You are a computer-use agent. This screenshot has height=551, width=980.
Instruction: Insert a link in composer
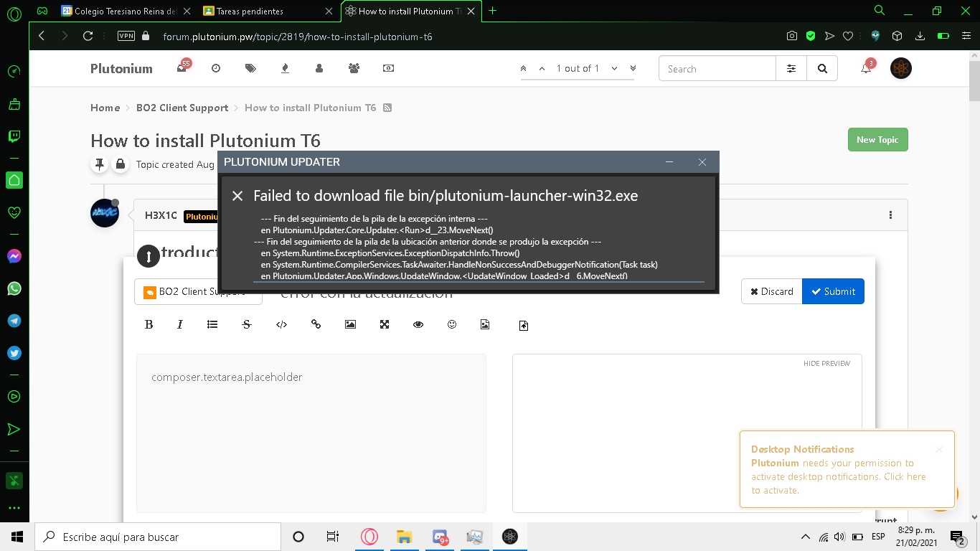coord(316,324)
